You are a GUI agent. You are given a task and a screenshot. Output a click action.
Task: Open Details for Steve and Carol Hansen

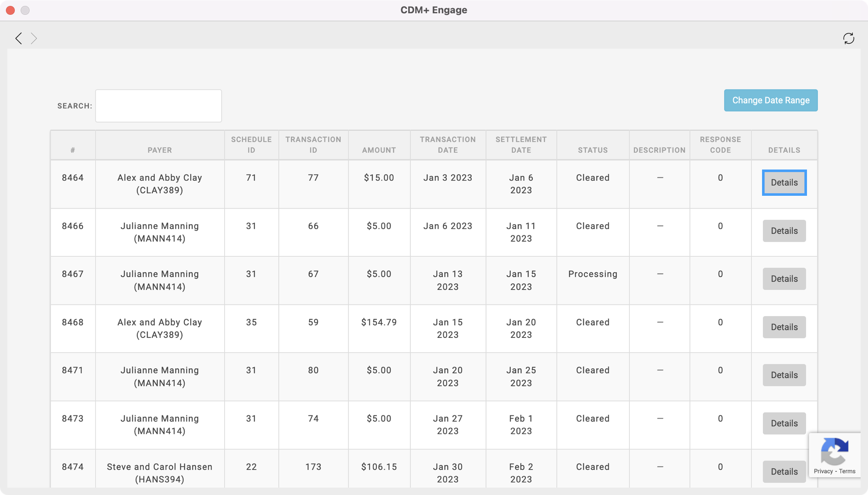(784, 472)
